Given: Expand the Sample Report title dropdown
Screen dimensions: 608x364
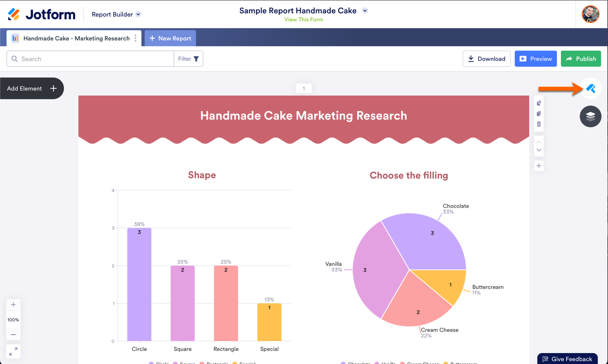Looking at the screenshot, I should 365,11.
